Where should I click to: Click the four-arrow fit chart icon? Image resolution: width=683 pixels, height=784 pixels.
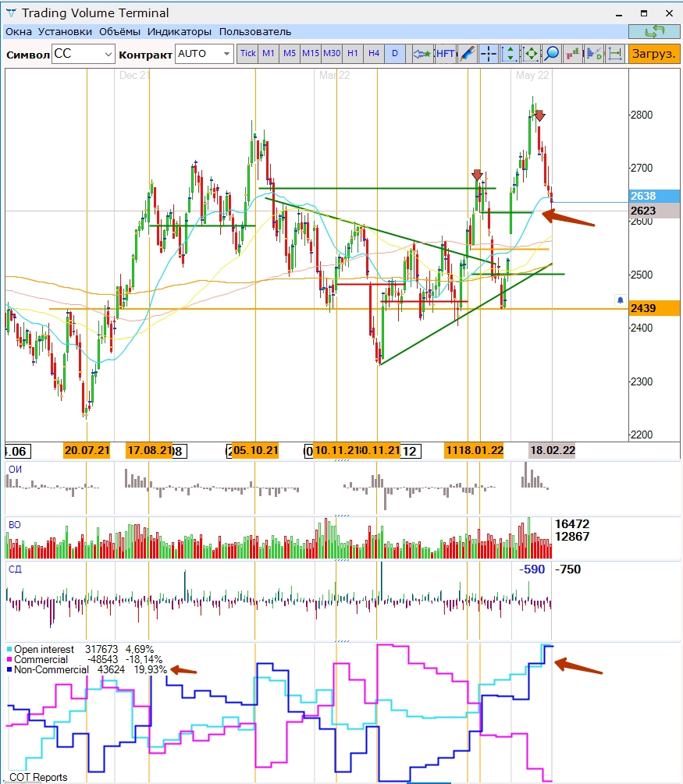pos(531,54)
